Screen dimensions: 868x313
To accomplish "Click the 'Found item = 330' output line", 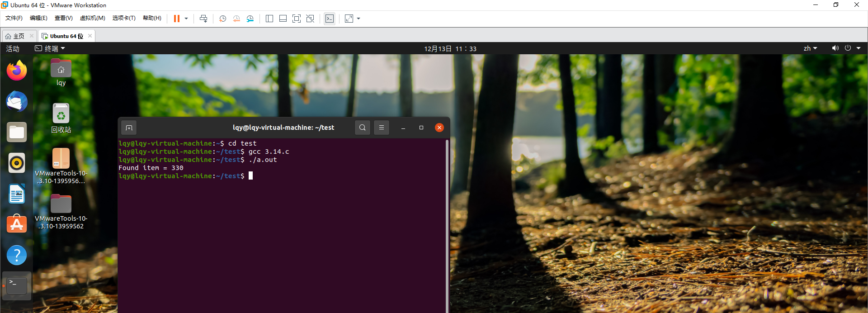I will pyautogui.click(x=151, y=168).
